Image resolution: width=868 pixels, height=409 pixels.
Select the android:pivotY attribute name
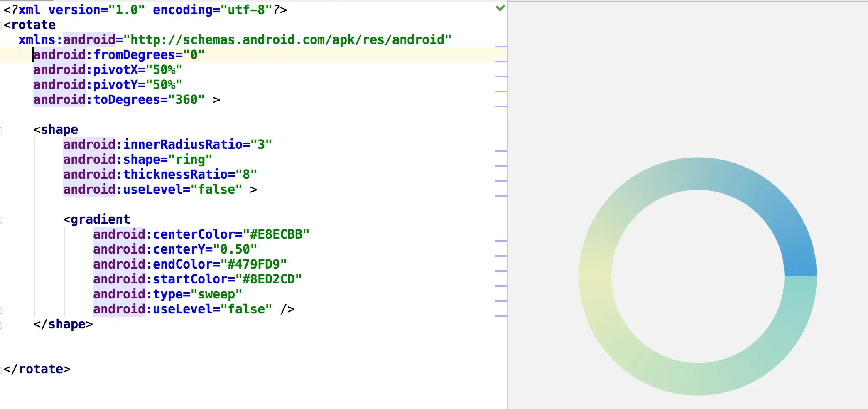(x=86, y=85)
